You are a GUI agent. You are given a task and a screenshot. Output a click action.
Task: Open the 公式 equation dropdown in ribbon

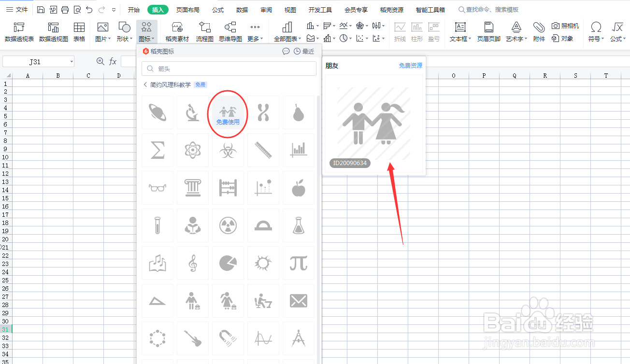617,32
